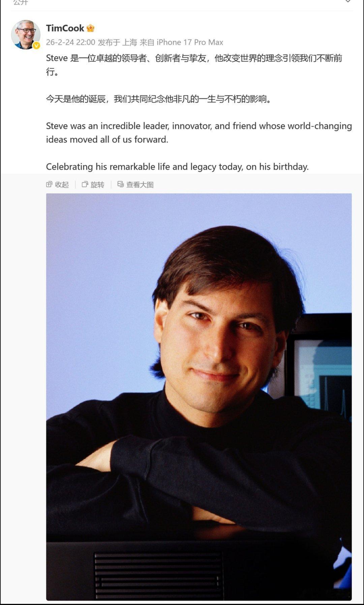Viewport: 364px width, 605px height.
Task: Click the collapse icon before 收起
Action: (49, 184)
